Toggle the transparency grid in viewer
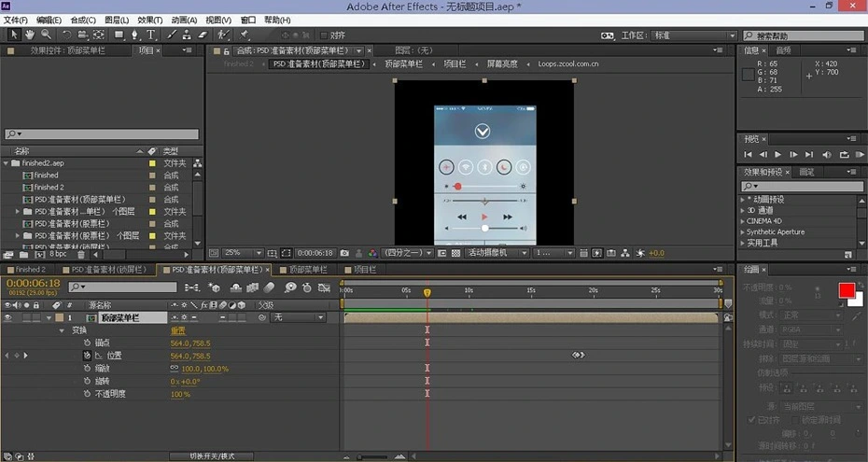 455,253
